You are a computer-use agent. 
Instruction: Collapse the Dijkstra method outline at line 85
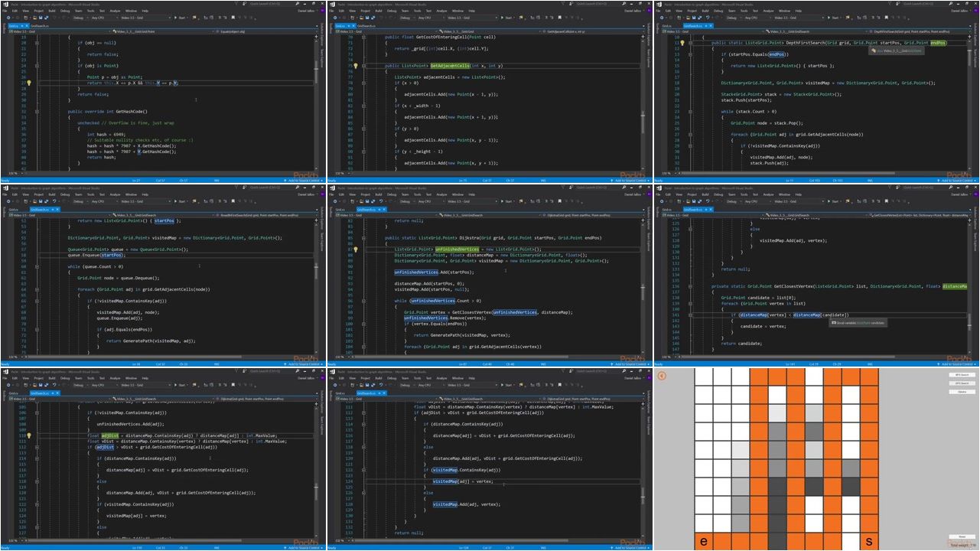pyautogui.click(x=363, y=238)
